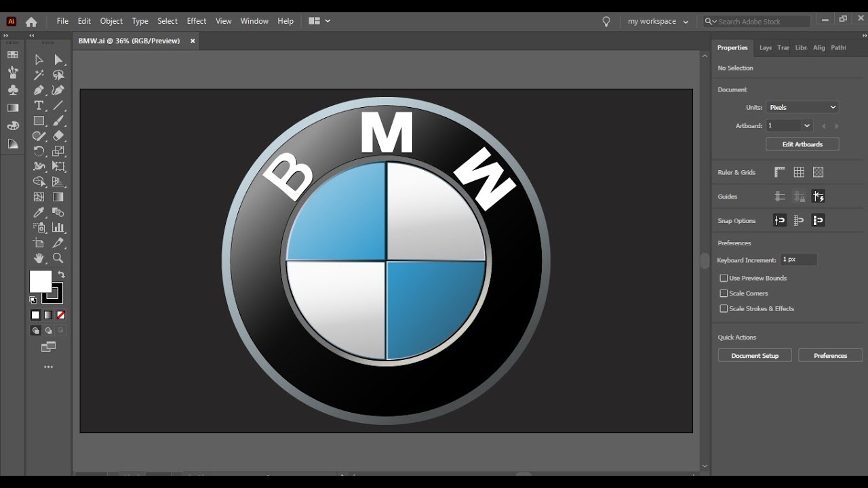Select the Eraser tool
The image size is (868, 488).
coord(58,136)
